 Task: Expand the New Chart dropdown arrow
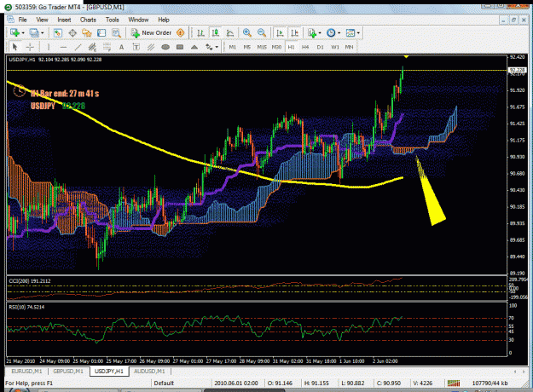(23, 33)
